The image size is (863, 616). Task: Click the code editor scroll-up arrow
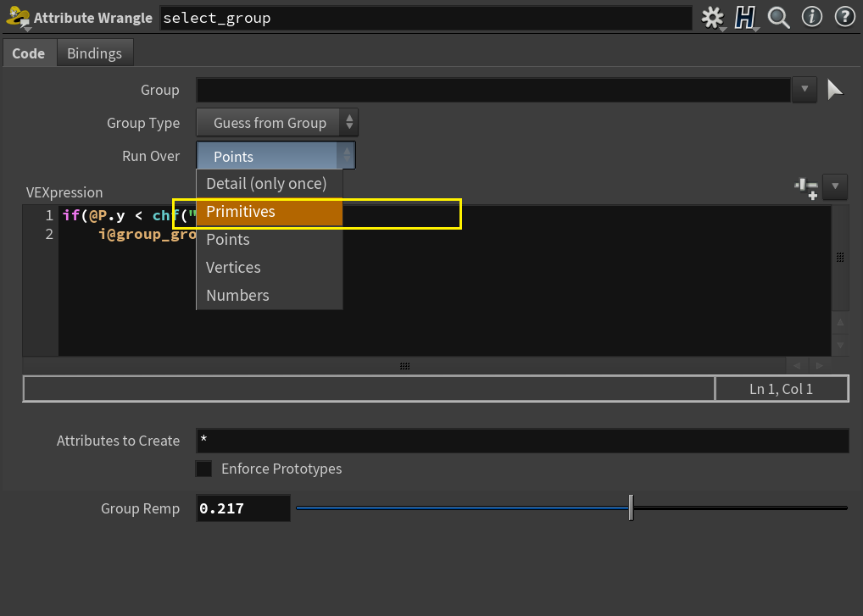(840, 322)
